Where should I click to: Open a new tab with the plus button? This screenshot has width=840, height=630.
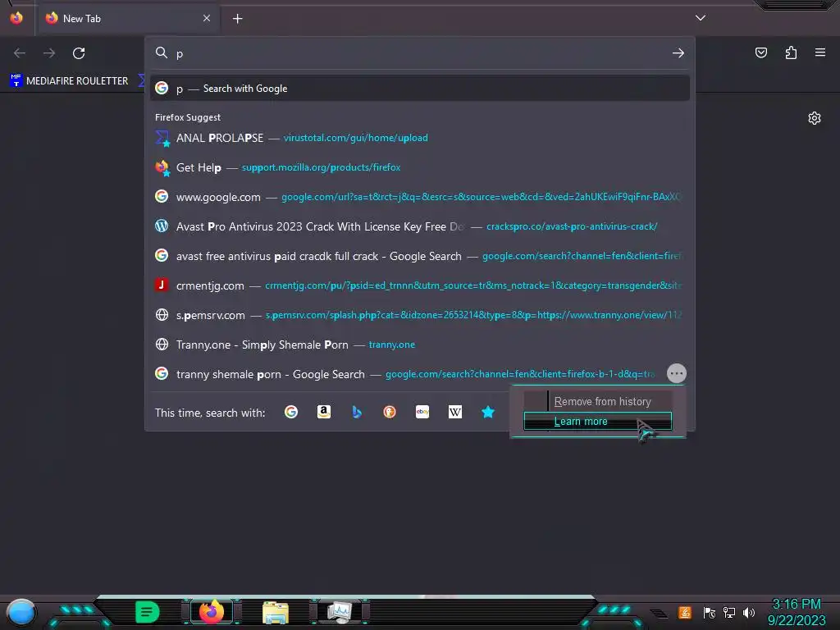click(237, 19)
